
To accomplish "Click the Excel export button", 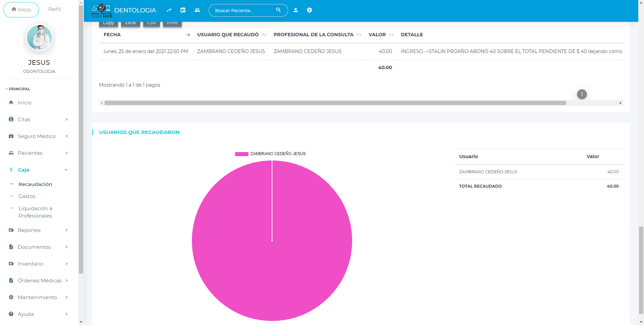I will (x=130, y=23).
